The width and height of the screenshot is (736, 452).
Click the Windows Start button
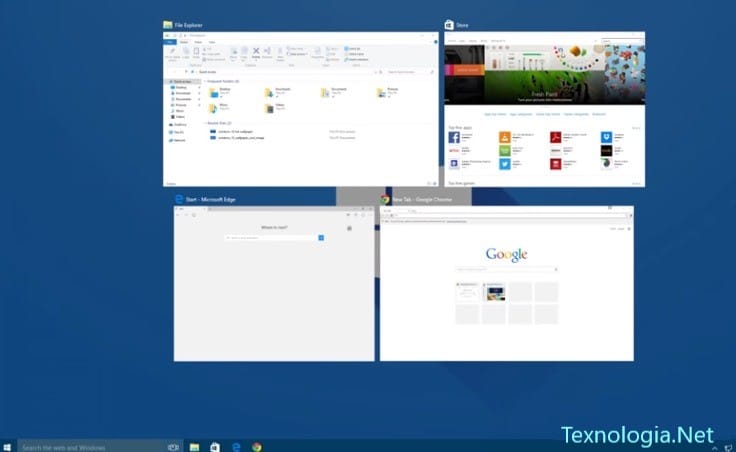pyautogui.click(x=8, y=446)
